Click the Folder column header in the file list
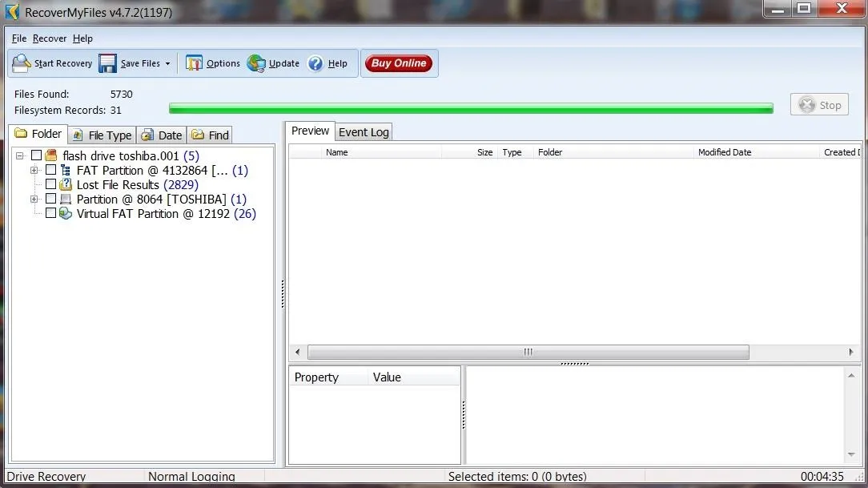Screen dimensions: 868x488 (x=613, y=152)
